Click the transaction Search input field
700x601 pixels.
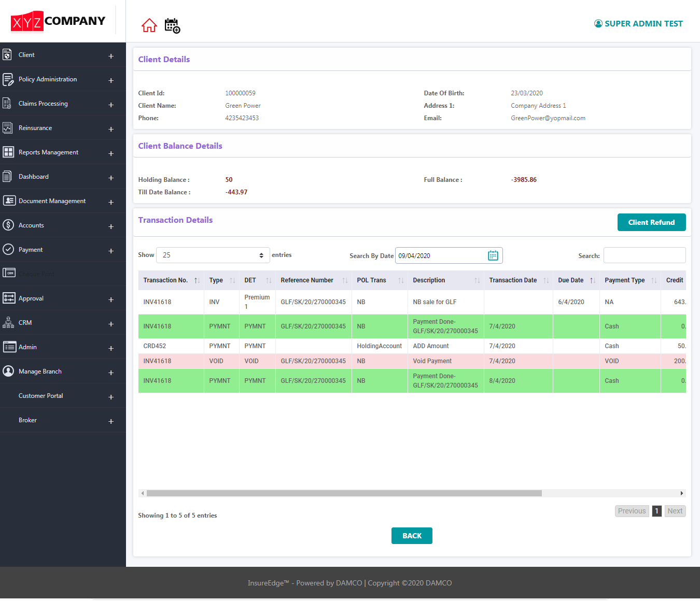(644, 255)
